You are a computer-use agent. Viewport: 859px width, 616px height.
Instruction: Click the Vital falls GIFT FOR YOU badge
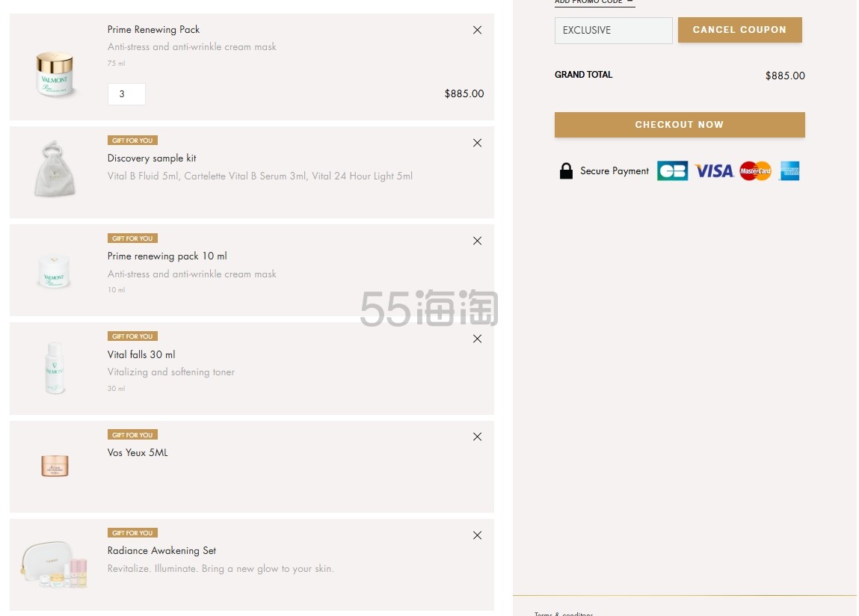[132, 336]
